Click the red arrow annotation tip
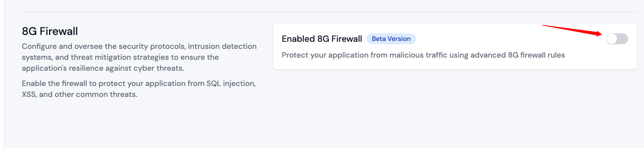644x148 pixels. point(601,34)
